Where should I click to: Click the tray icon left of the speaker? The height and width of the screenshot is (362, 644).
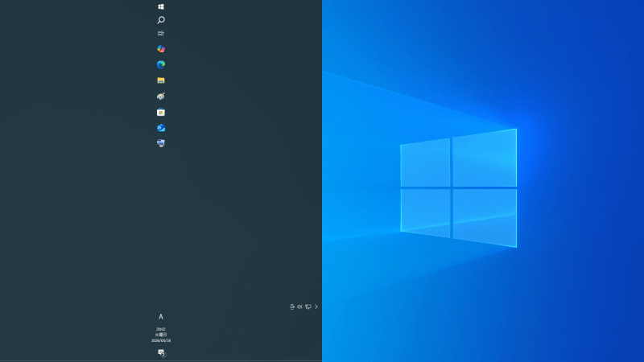[x=292, y=306]
